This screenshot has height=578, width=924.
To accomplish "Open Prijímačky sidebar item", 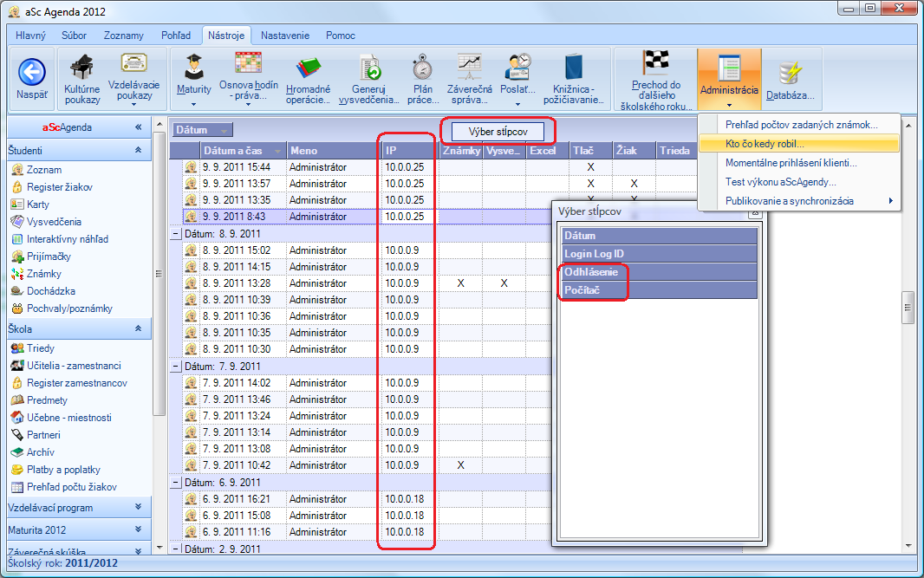I will click(49, 257).
